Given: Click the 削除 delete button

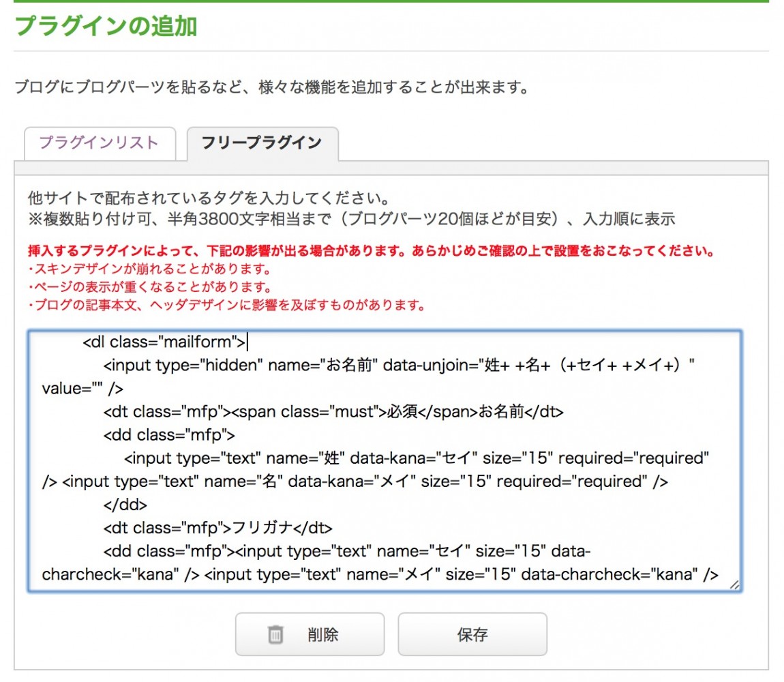Looking at the screenshot, I should click(310, 634).
